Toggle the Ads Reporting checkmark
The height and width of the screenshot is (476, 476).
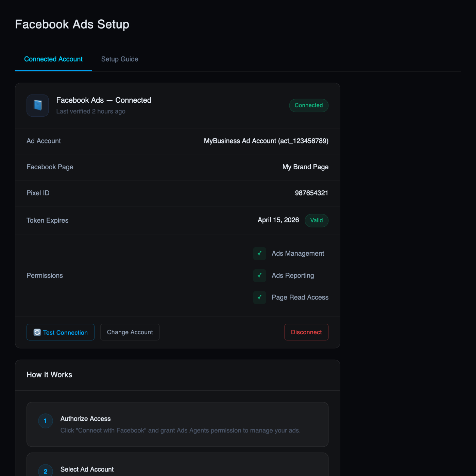(259, 275)
